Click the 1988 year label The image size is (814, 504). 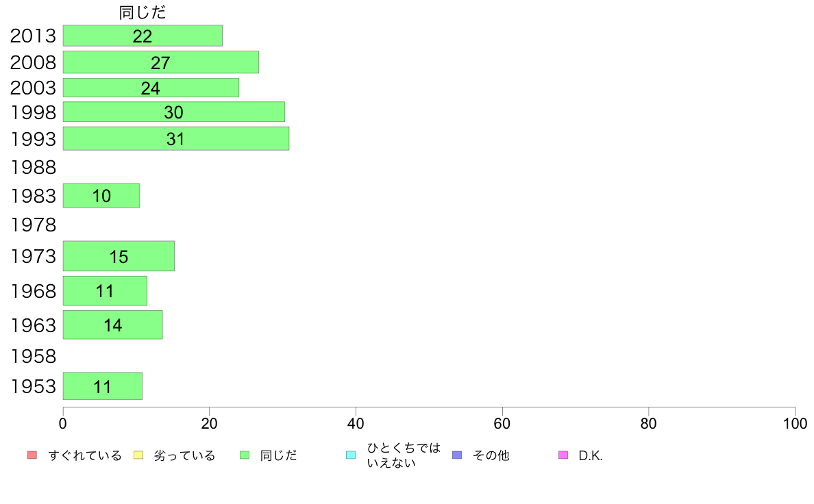click(33, 168)
